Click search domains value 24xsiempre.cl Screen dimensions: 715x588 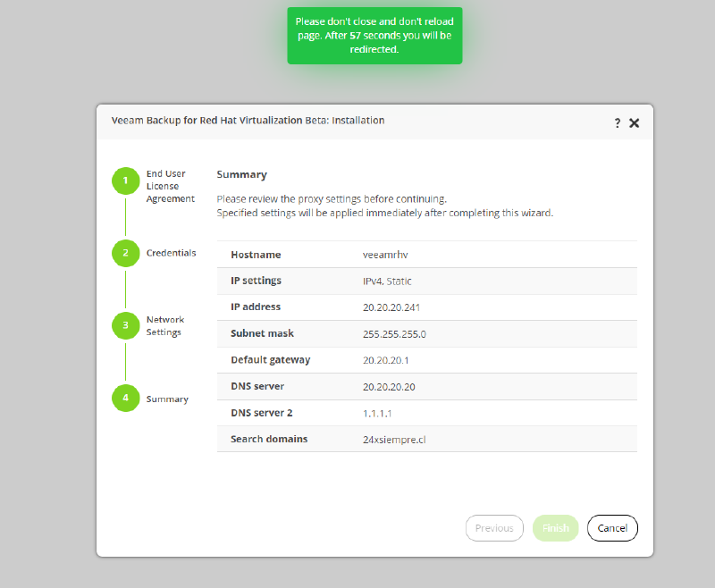394,440
